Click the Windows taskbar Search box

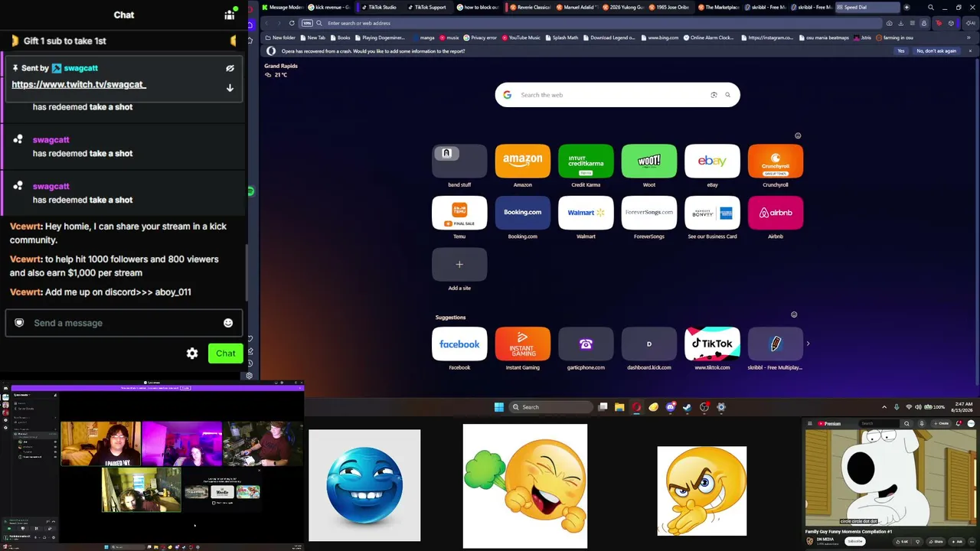[550, 407]
